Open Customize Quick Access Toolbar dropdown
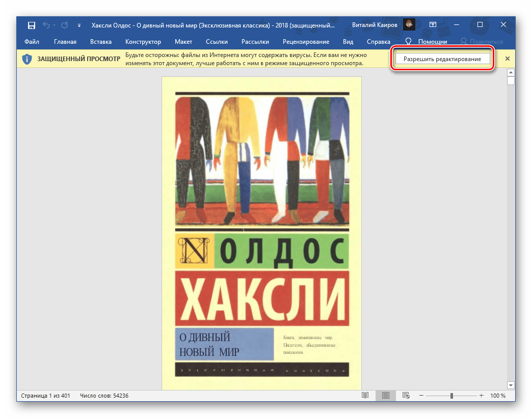This screenshot has height=418, width=532. [79, 25]
